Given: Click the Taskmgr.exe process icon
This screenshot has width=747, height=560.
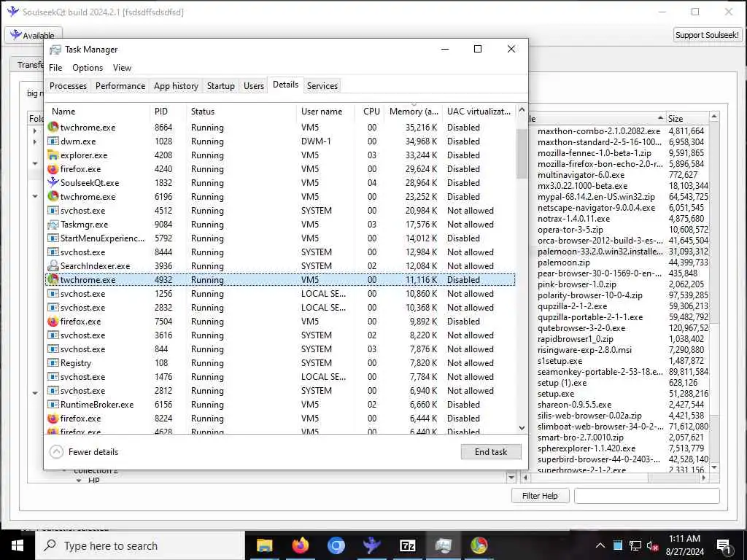Looking at the screenshot, I should [53, 225].
